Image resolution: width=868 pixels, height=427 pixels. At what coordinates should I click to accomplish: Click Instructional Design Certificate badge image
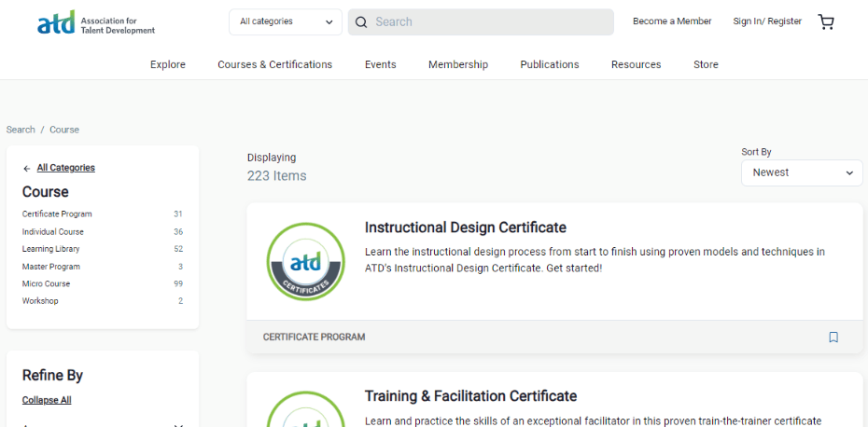(x=305, y=261)
